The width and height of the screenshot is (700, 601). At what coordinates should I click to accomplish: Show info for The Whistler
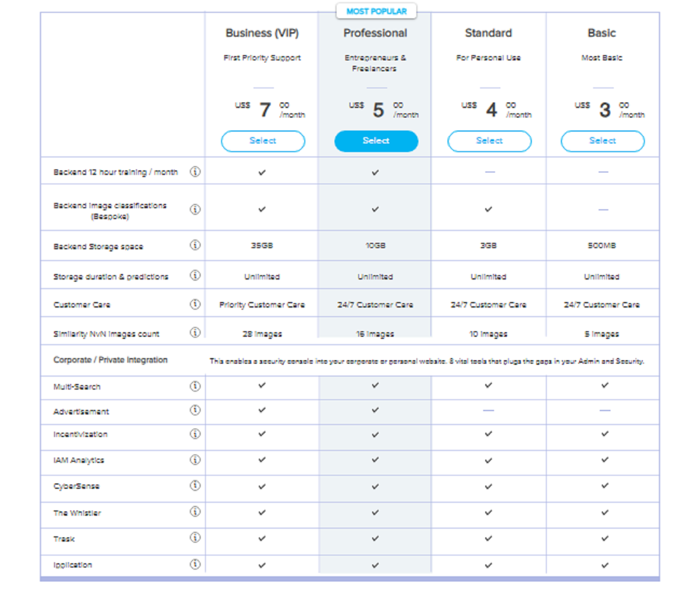point(195,512)
